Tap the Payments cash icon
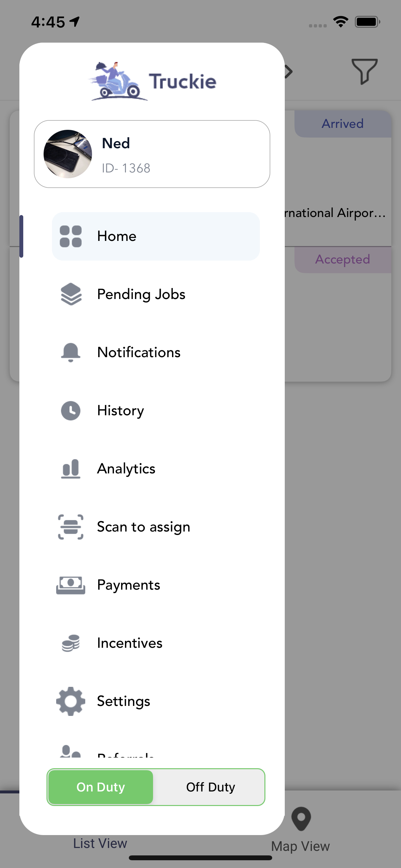 point(70,585)
